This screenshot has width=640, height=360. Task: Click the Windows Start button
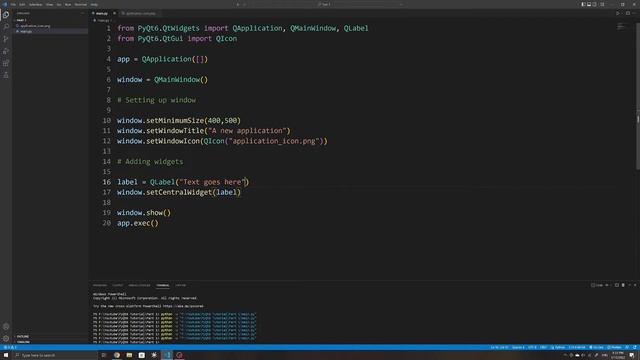pos(6,355)
